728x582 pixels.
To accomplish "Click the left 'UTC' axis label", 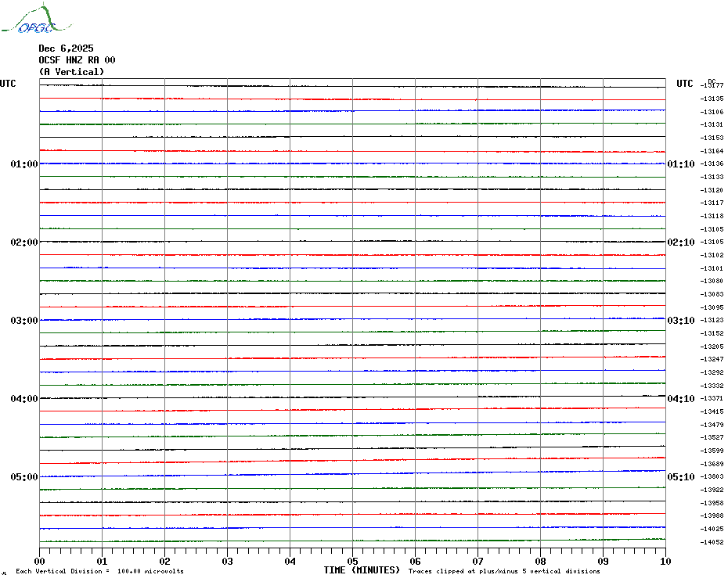I will [x=8, y=84].
